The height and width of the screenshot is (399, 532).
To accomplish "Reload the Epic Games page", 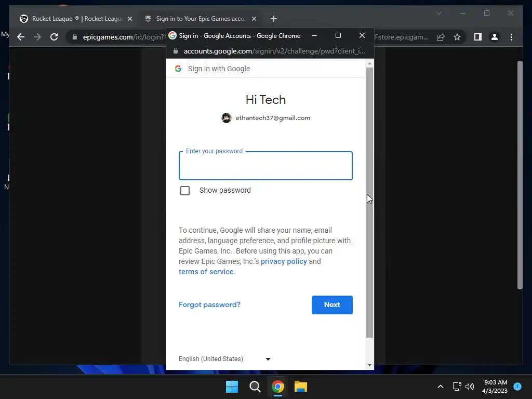I will pyautogui.click(x=54, y=37).
